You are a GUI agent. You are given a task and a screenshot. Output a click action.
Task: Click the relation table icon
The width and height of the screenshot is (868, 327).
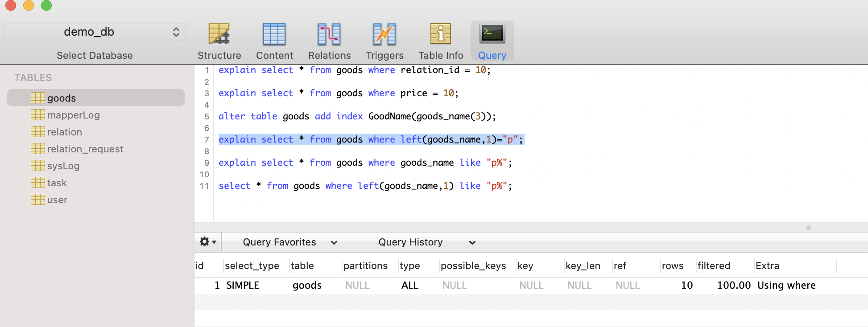tap(38, 132)
